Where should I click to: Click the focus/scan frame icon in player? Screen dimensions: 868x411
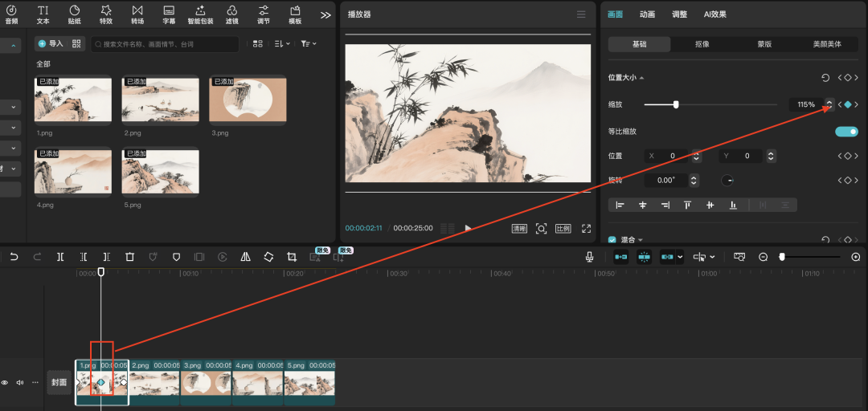tap(542, 229)
